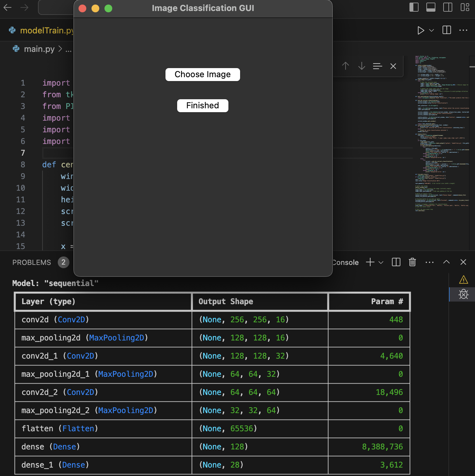Split the terminal panel view
475x476 pixels.
pyautogui.click(x=396, y=262)
